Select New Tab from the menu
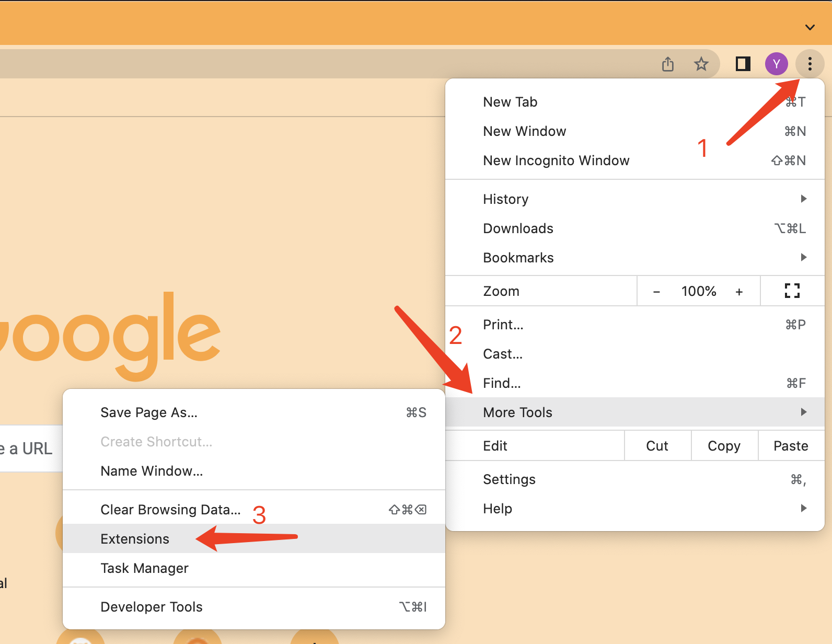This screenshot has height=644, width=832. coord(635,102)
